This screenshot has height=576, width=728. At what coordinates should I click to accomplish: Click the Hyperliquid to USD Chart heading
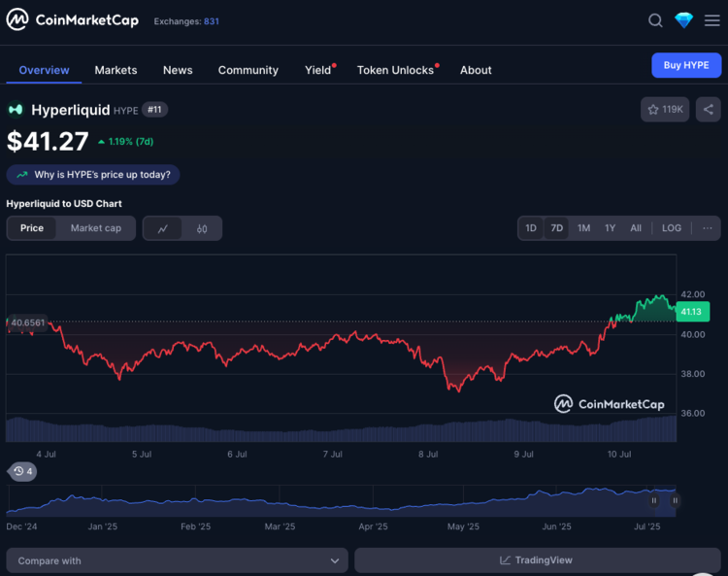click(x=64, y=203)
